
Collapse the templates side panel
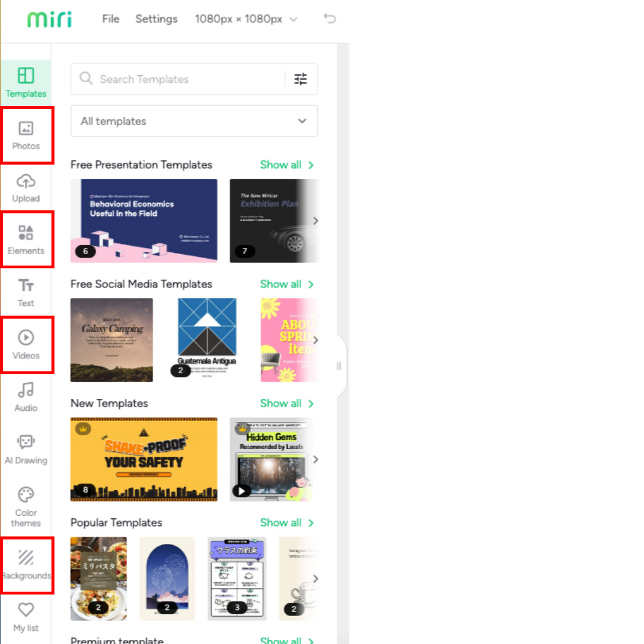click(339, 366)
